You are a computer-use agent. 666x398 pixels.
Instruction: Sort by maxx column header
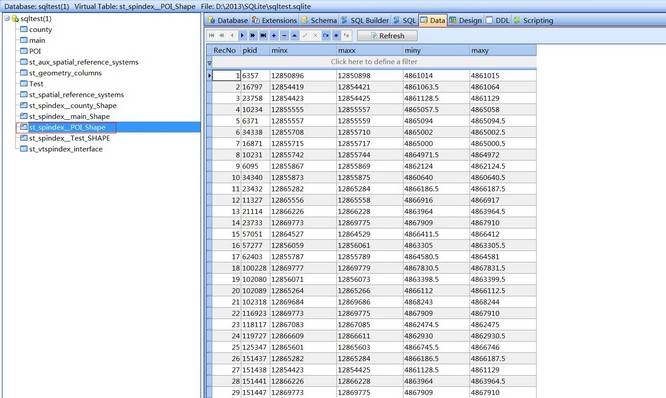(x=370, y=51)
